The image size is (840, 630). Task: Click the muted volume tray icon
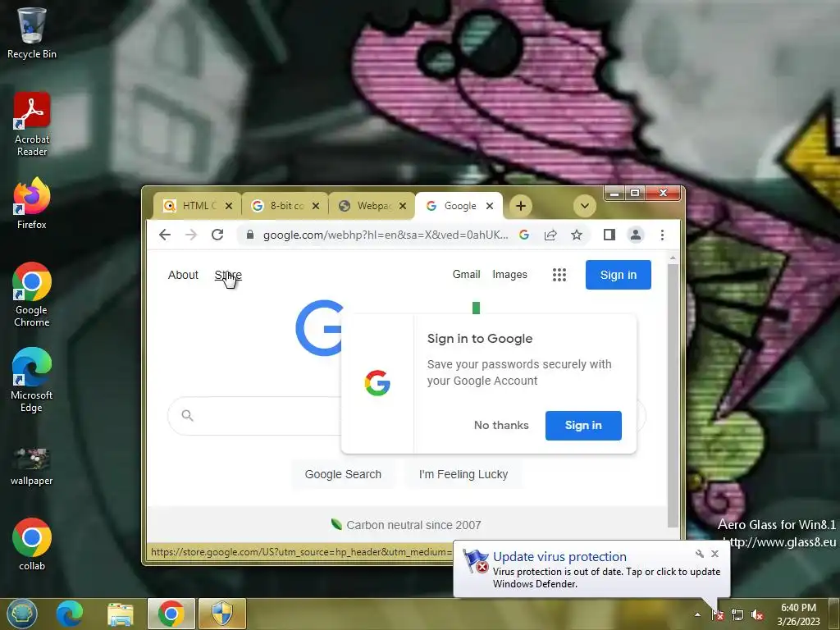(757, 614)
